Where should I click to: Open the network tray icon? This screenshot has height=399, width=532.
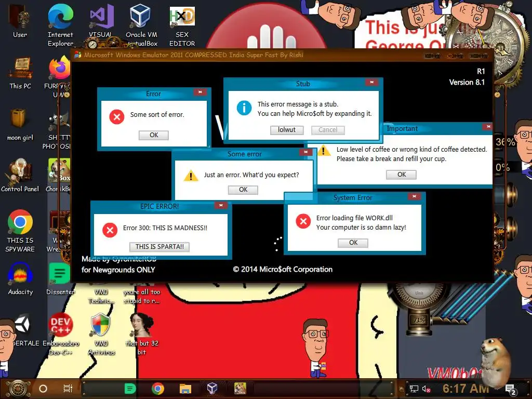click(x=414, y=389)
